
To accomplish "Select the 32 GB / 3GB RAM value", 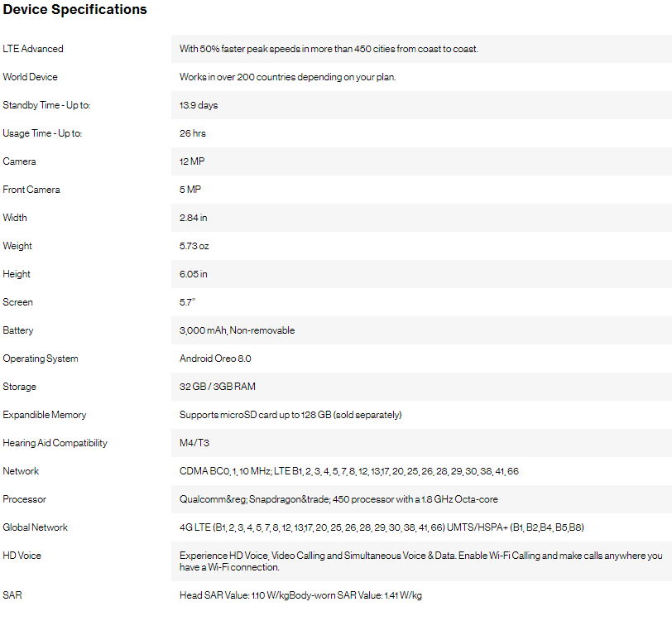I will 218,387.
